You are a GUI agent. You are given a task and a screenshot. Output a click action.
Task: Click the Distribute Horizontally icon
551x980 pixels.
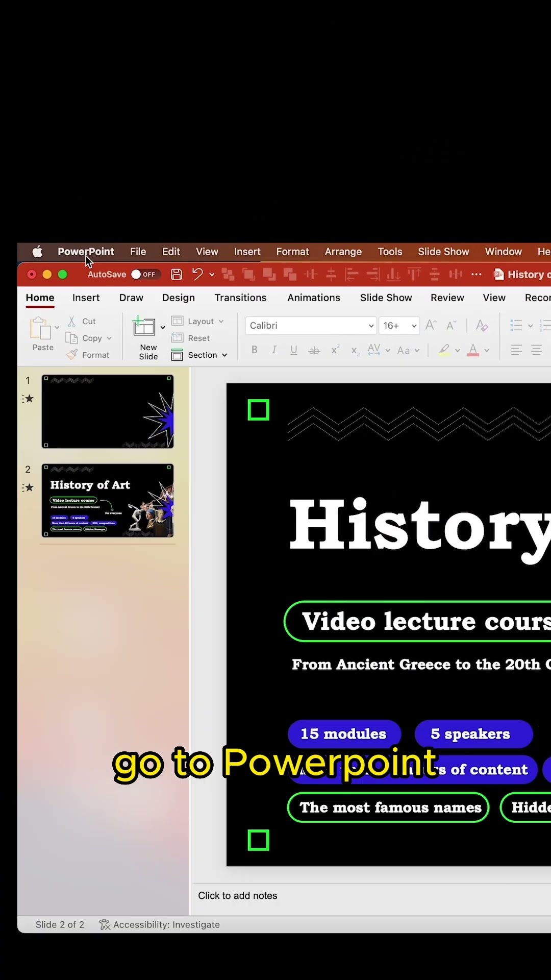[x=311, y=275]
